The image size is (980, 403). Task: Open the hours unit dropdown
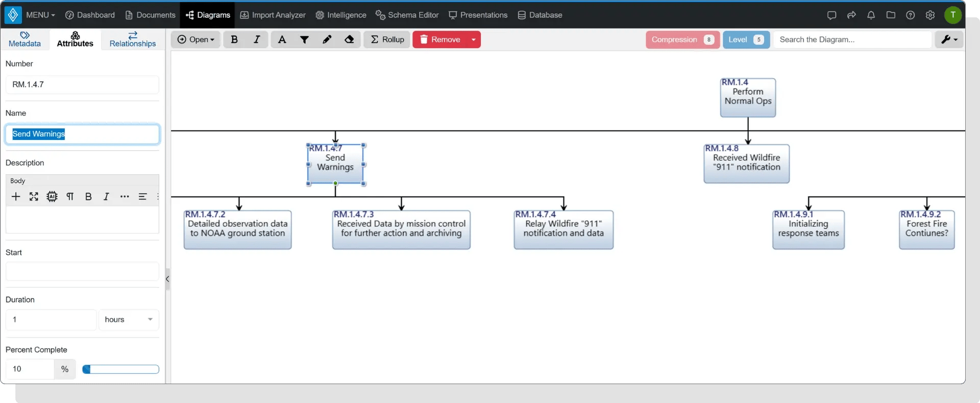[x=129, y=320]
